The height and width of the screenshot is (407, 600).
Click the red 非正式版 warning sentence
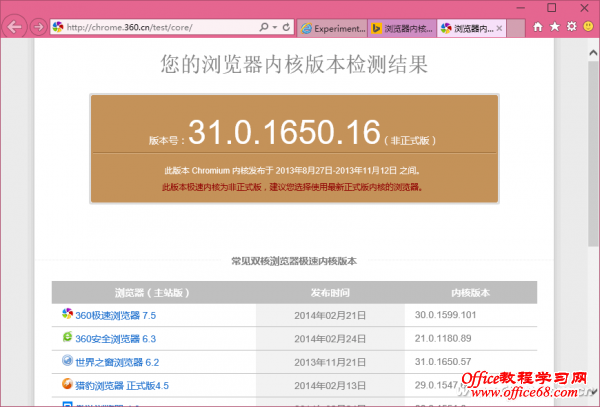[x=292, y=187]
